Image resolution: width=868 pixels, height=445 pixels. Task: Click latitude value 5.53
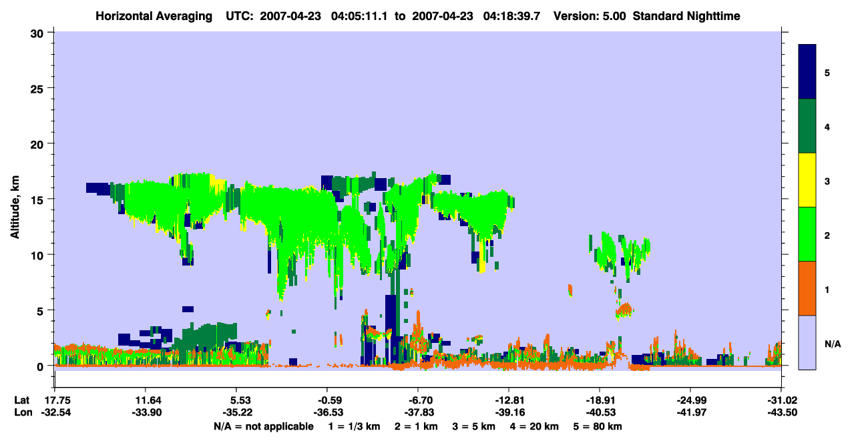coord(236,400)
